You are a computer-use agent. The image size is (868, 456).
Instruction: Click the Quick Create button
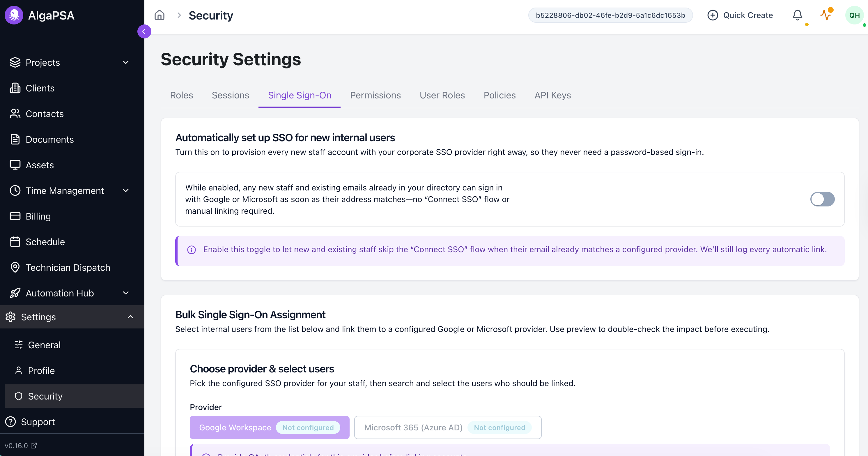(x=740, y=15)
